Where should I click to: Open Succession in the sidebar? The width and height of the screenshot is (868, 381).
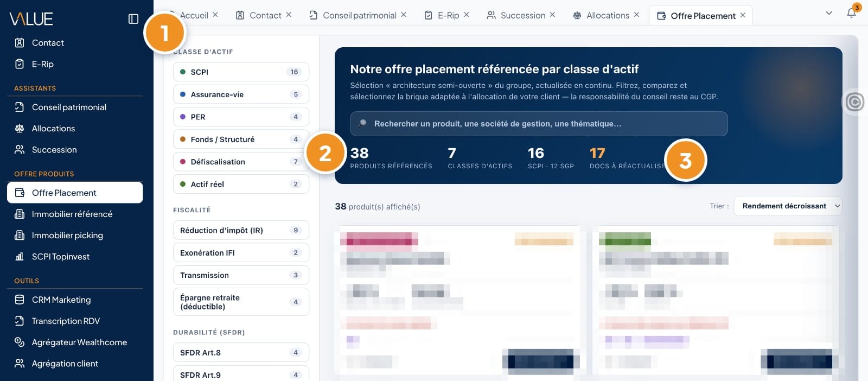click(75, 150)
